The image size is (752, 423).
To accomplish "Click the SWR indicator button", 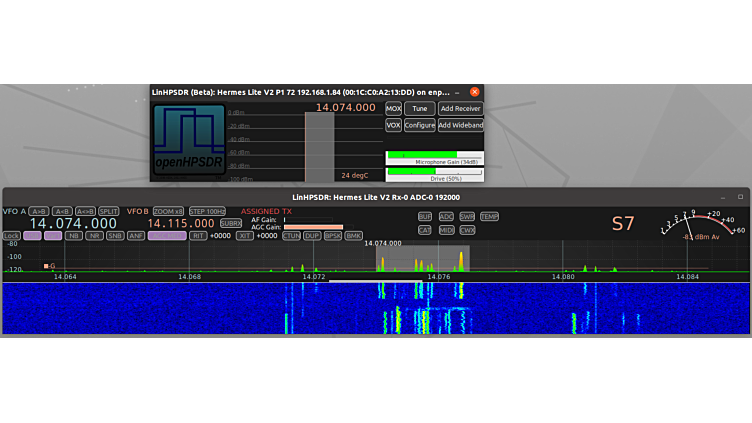I will pos(467,216).
